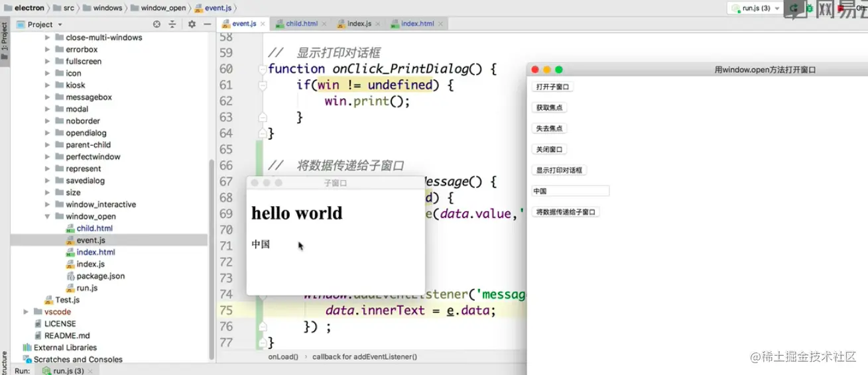Click the run.js file icon in tree
This screenshot has width=868, height=375.
(70, 288)
